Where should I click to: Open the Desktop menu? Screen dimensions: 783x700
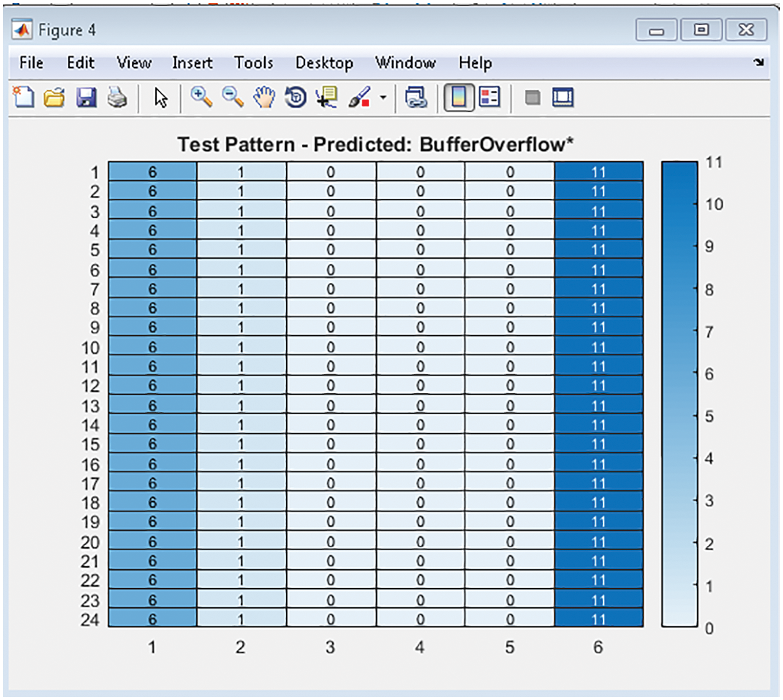324,63
